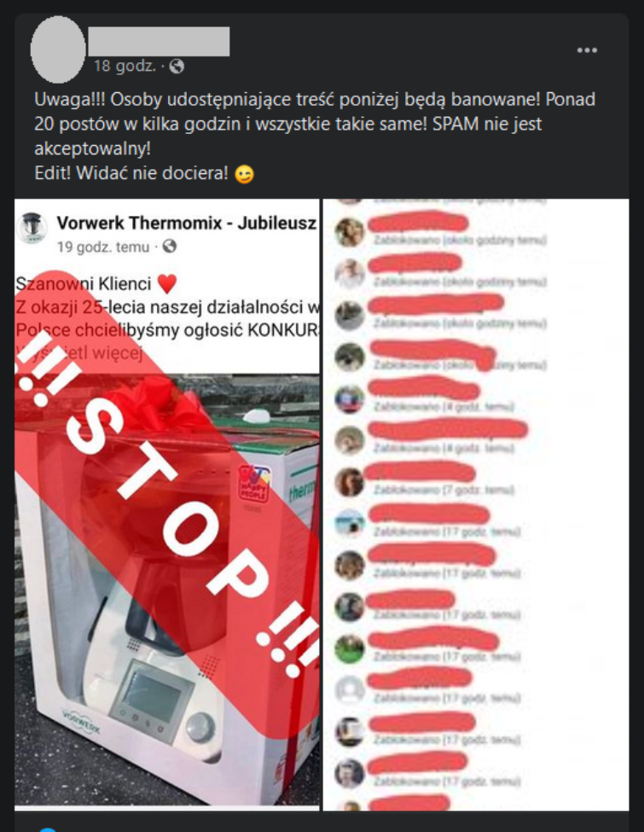Viewport: 644px width, 832px height.
Task: Click the last Zablokowano 17 godz. temu entry
Action: [x=447, y=782]
